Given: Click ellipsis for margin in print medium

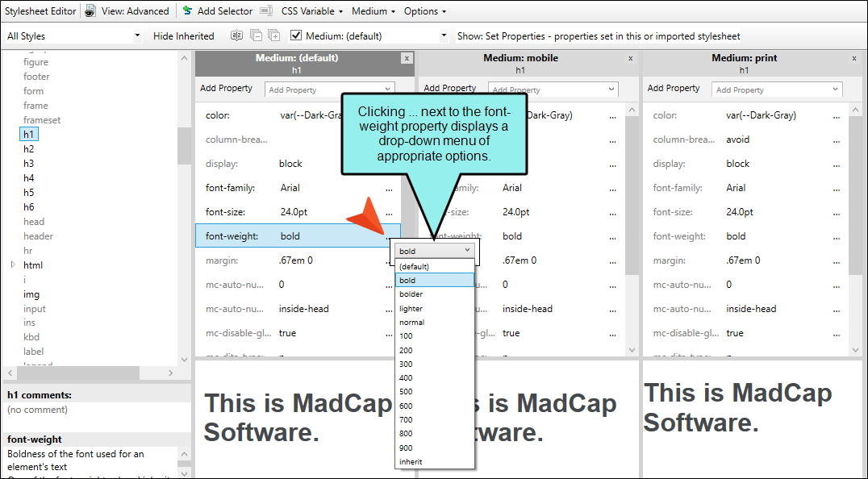Looking at the screenshot, I should click(837, 261).
